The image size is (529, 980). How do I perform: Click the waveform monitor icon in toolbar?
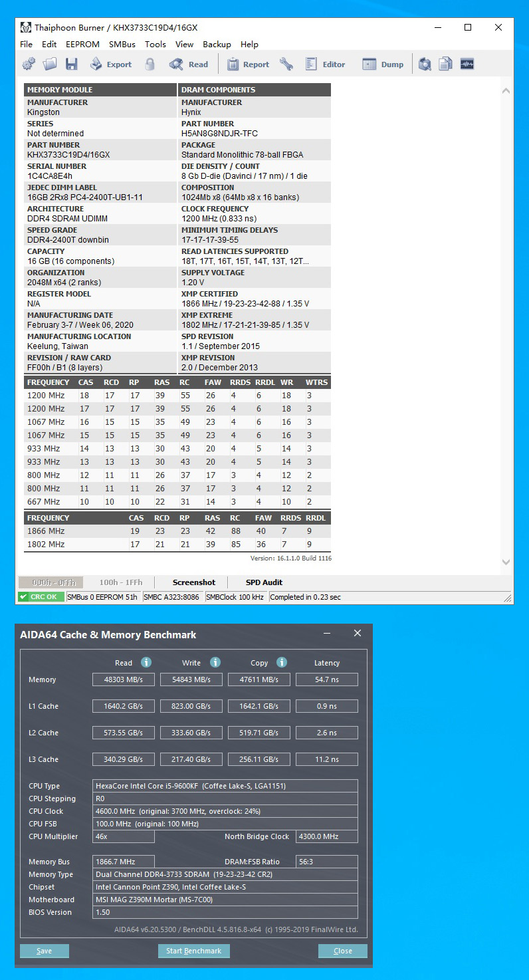467,64
